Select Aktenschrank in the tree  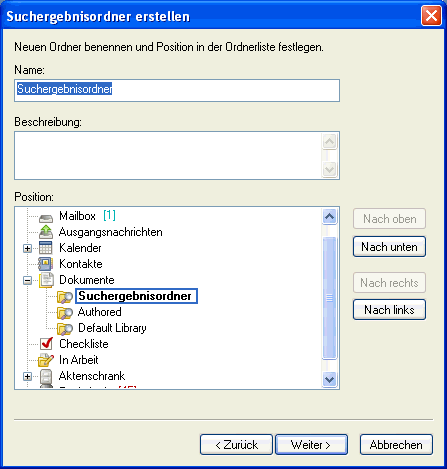pos(92,376)
